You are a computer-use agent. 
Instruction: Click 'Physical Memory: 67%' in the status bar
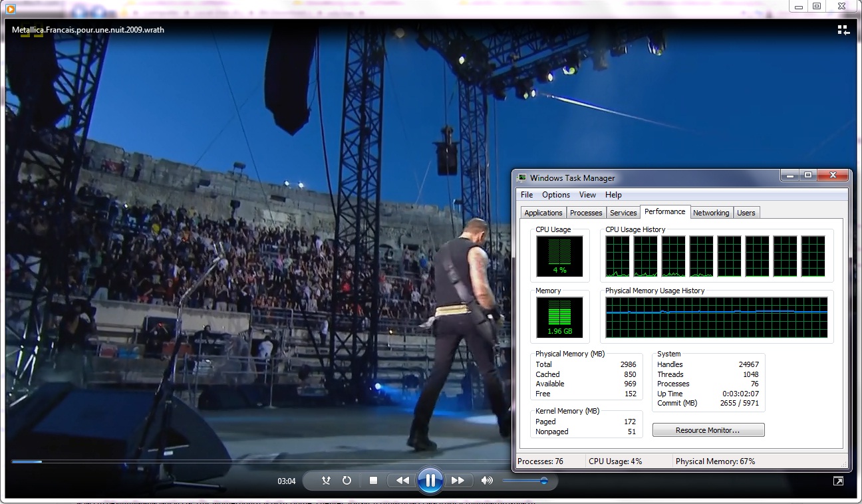click(715, 461)
